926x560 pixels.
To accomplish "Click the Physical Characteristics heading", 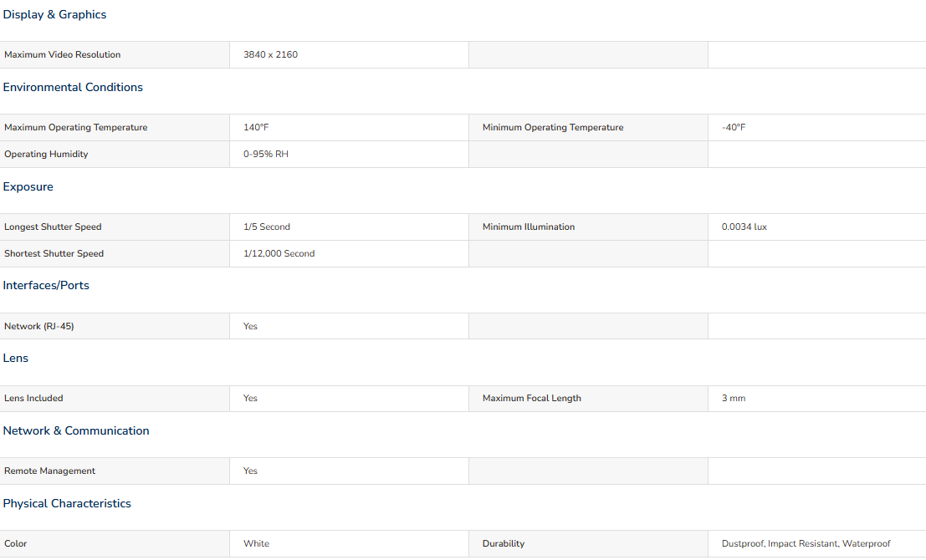I will (67, 504).
